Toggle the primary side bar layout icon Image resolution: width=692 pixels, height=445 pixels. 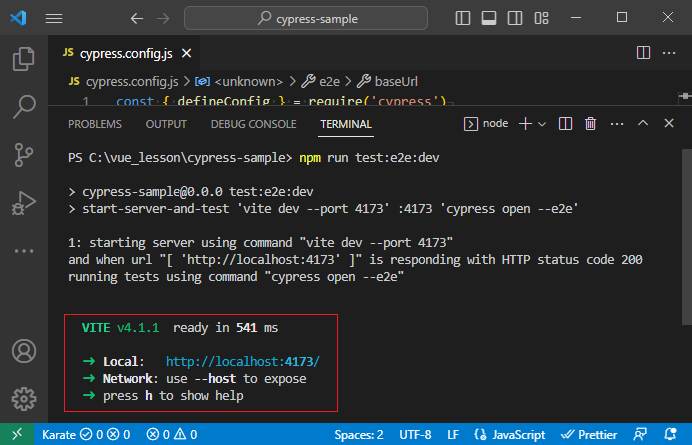[x=463, y=18]
